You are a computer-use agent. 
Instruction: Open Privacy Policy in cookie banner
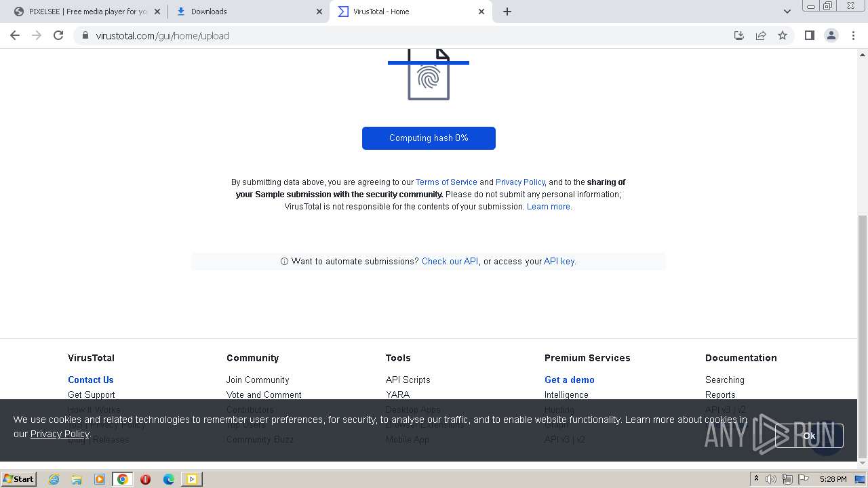pyautogui.click(x=60, y=434)
